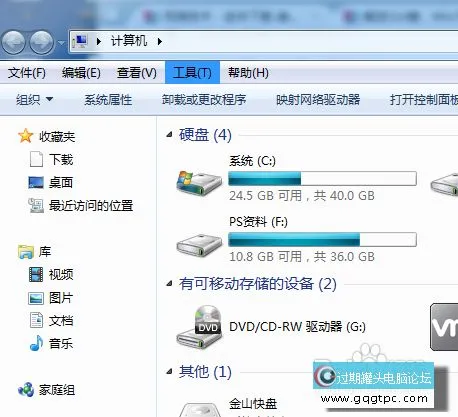This screenshot has width=458, height=417.
Task: Select 收藏夹 in navigation pane
Action: tap(57, 136)
